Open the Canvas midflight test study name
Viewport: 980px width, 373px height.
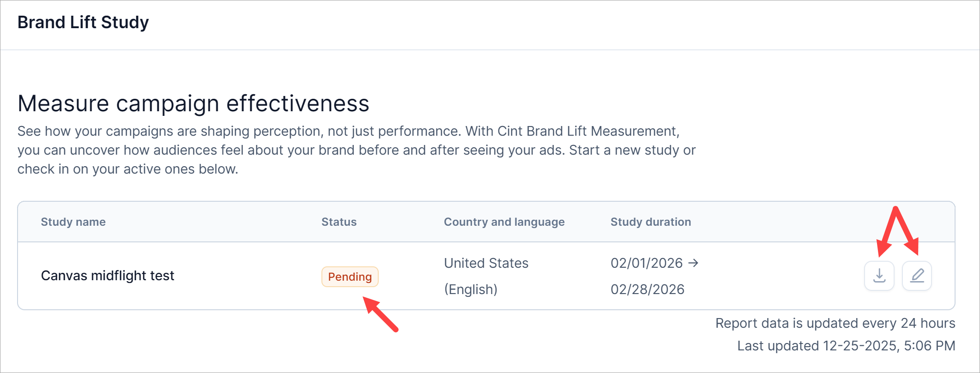(108, 276)
